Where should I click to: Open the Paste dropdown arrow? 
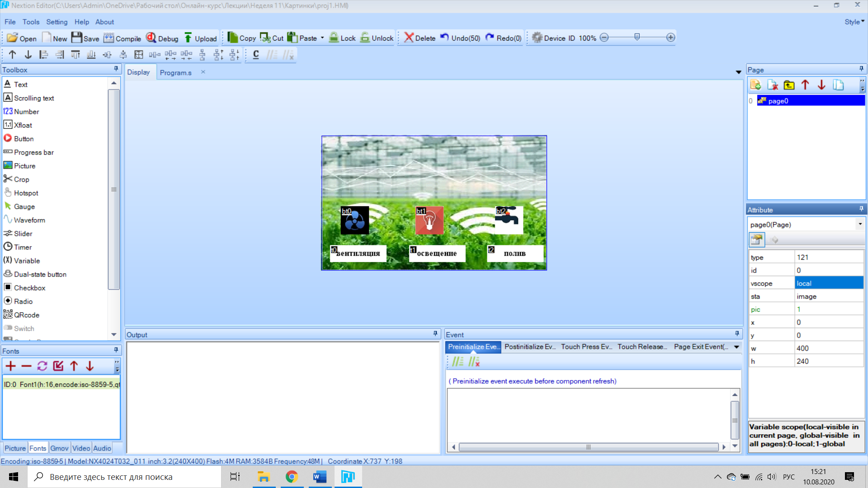[322, 38]
